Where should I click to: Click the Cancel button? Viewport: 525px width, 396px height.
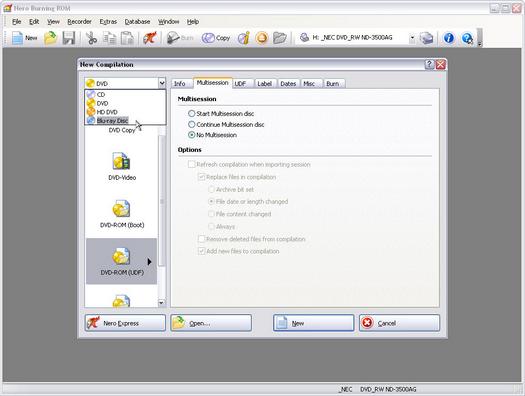coord(399,323)
